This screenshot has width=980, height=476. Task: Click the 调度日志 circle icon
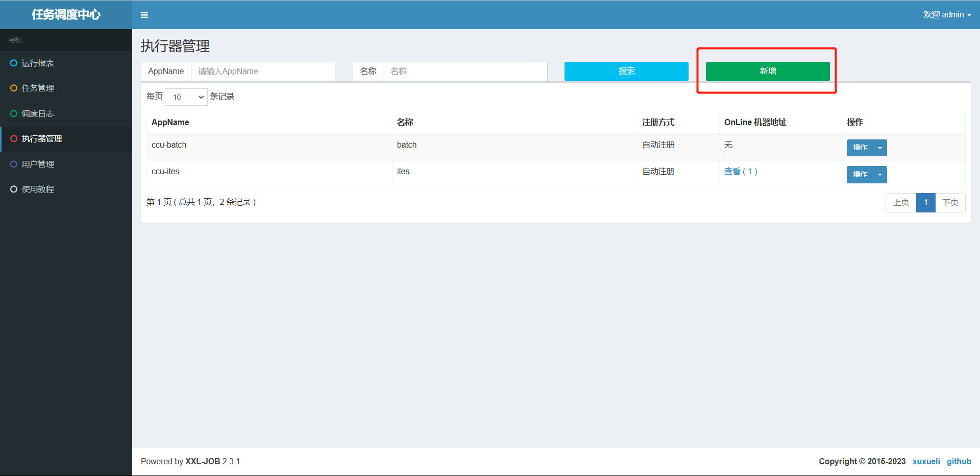click(x=14, y=113)
